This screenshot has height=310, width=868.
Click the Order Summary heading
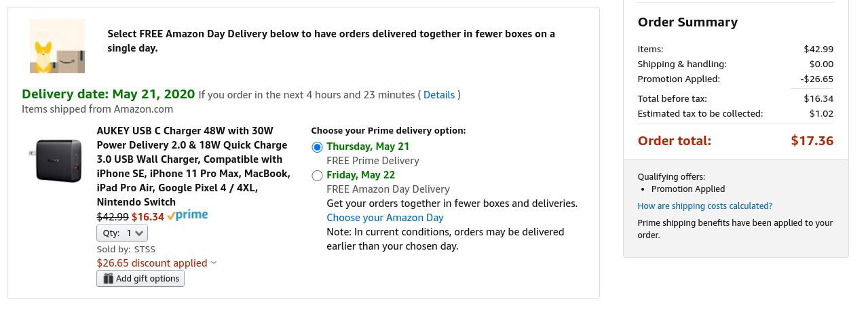click(x=687, y=22)
